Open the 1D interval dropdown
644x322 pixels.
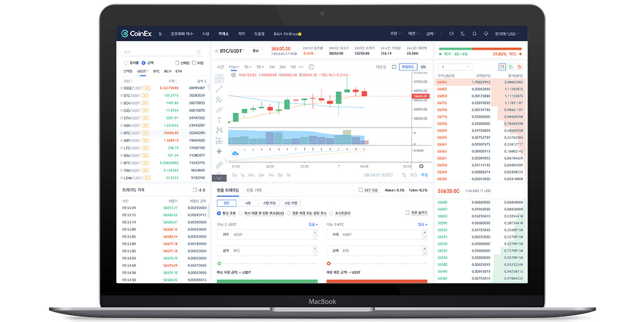coord(260,67)
